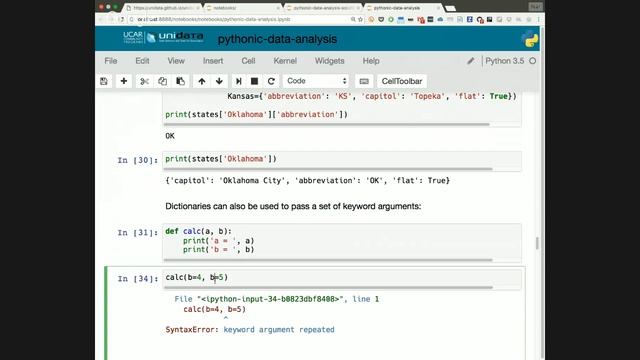The height and width of the screenshot is (360, 640).
Task: Click the In [31]: prompt label
Action: pyautogui.click(x=138, y=233)
